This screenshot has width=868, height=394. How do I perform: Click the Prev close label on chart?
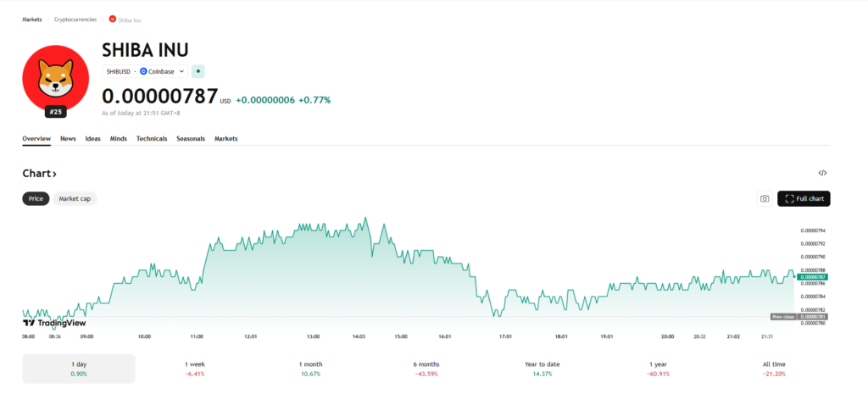coord(782,317)
